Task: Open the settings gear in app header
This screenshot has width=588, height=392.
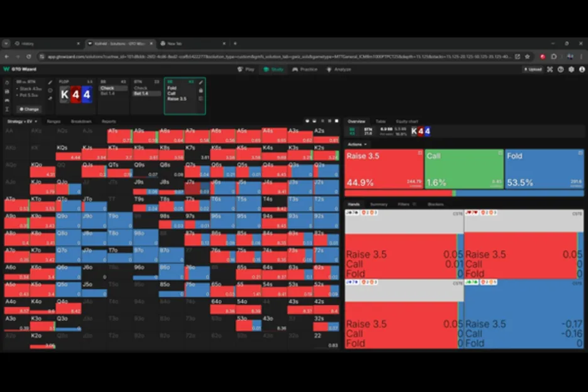Action: click(x=570, y=69)
